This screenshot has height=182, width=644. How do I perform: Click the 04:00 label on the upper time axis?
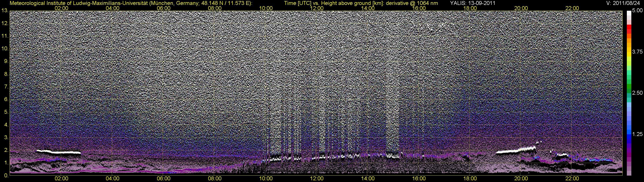[x=112, y=8]
